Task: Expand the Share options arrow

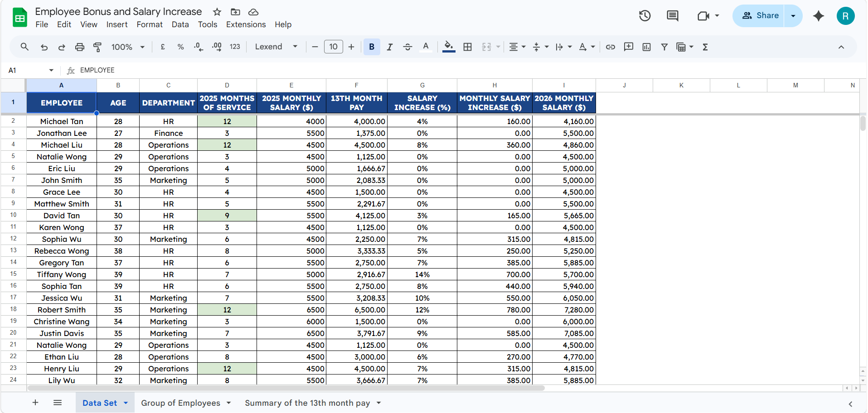Action: point(793,16)
